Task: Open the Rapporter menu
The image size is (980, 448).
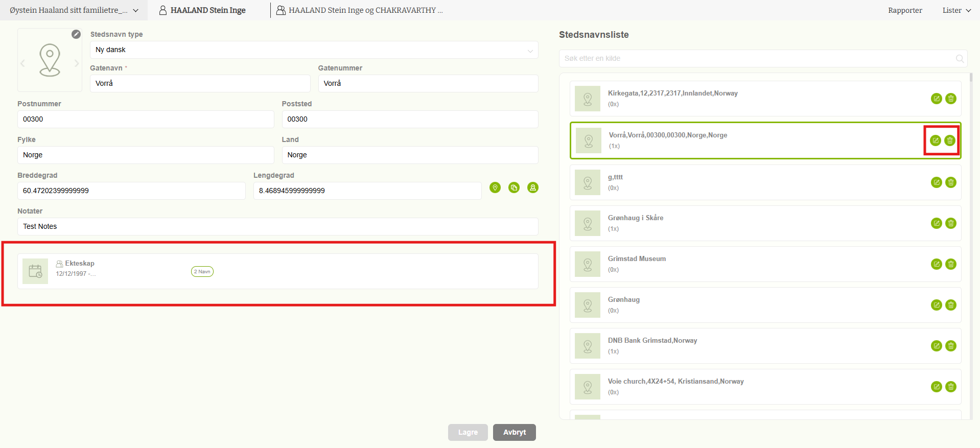Action: (x=904, y=10)
